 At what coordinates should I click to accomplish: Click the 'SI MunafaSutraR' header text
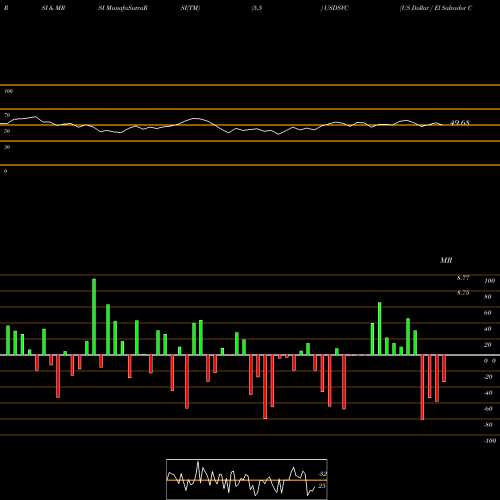pyautogui.click(x=123, y=8)
